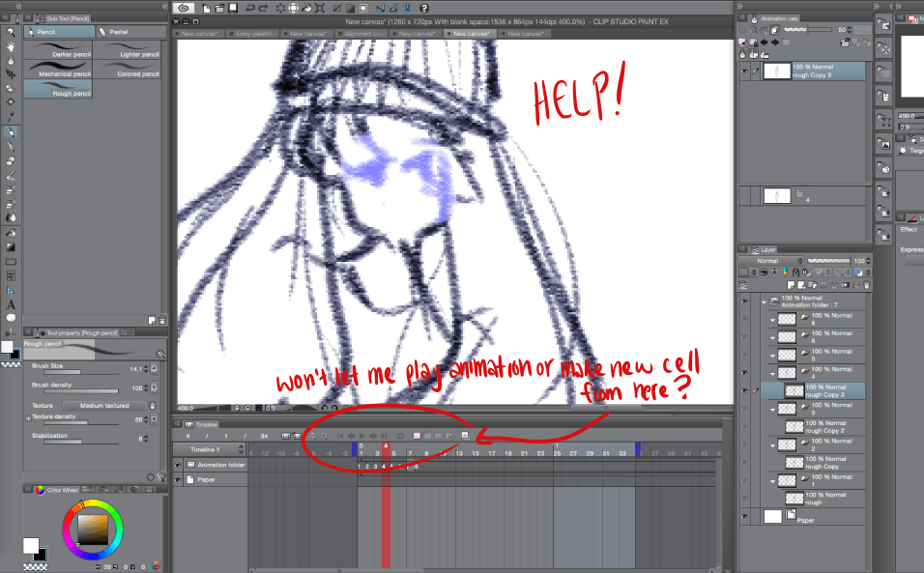Select the Darker pencil sub tool
This screenshot has width=924, height=573.
point(58,49)
